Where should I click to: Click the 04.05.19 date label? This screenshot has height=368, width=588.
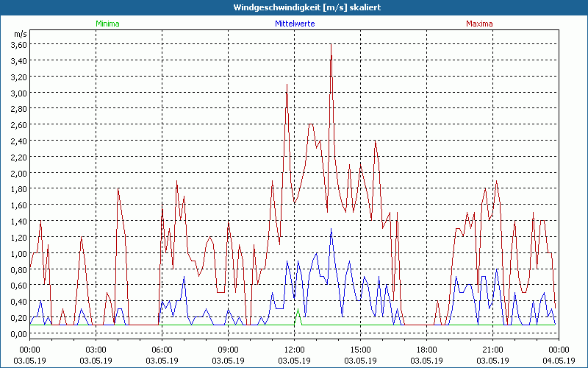[x=559, y=360]
